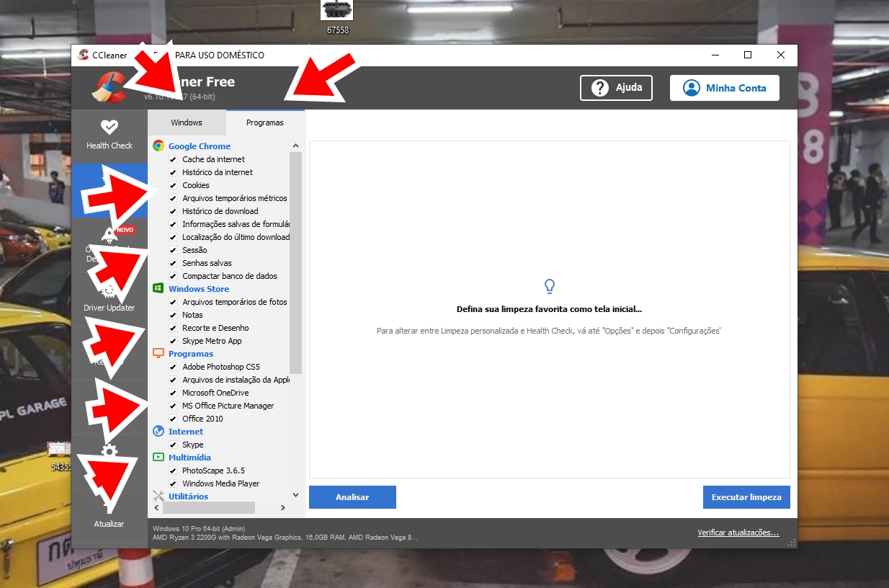Toggle the Cookies checkbox
Viewport: 889px width, 588px height.
point(173,185)
